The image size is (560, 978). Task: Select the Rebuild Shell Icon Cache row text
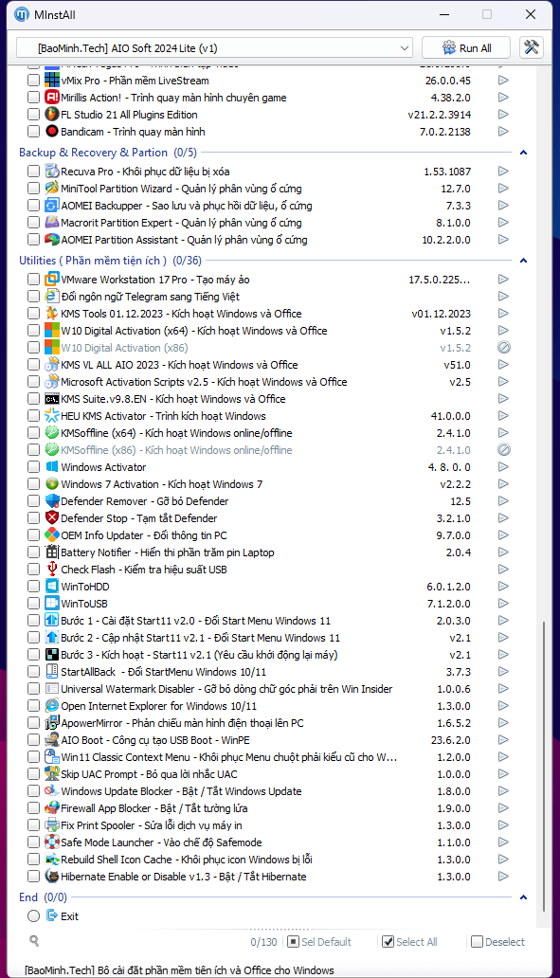tap(187, 860)
